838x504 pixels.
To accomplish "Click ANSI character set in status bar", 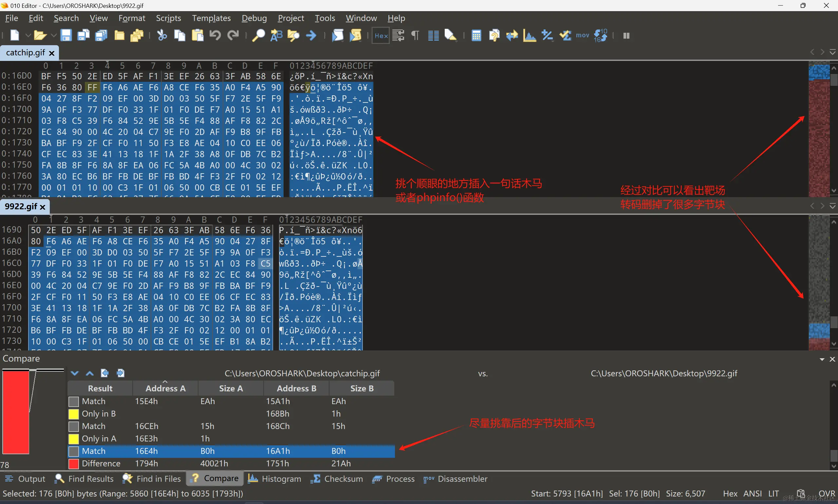I will point(753,494).
